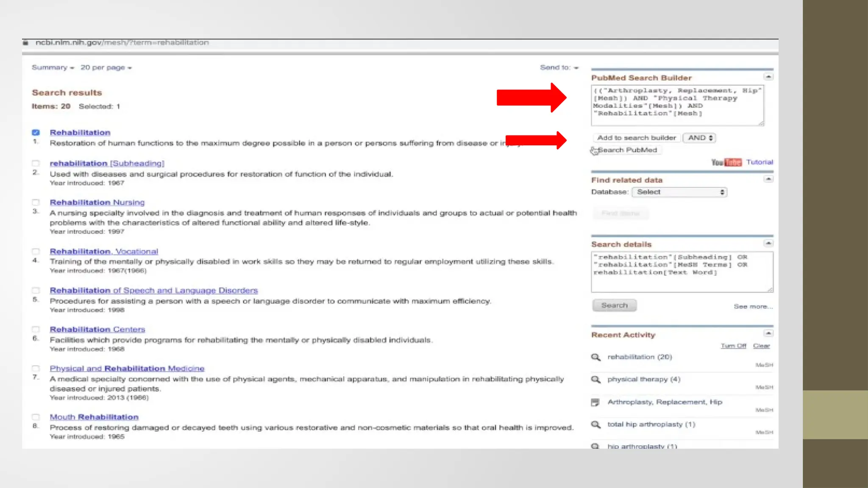
Task: Click the Search PubMed button
Action: click(x=627, y=150)
